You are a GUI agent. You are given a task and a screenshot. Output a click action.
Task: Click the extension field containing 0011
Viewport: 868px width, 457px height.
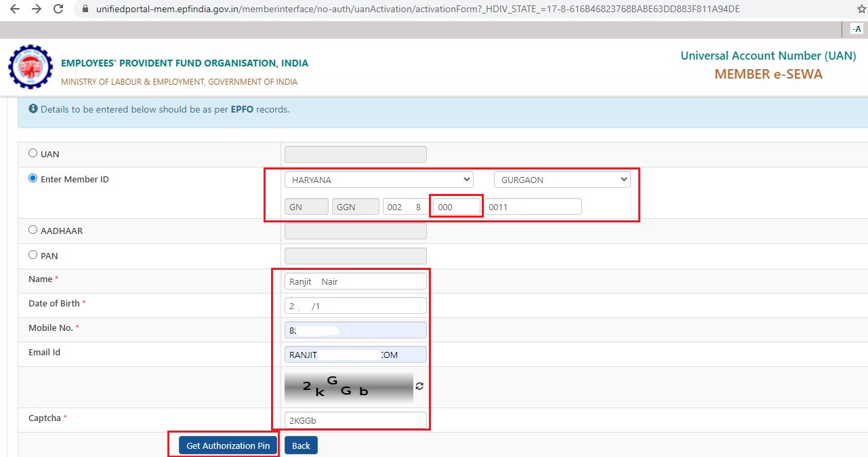tap(534, 206)
